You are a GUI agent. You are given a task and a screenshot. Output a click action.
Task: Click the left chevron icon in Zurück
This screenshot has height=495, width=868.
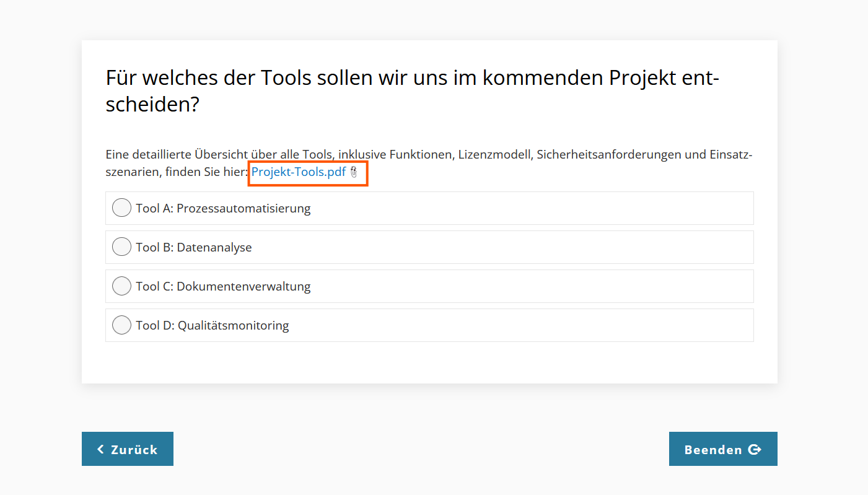(x=101, y=449)
